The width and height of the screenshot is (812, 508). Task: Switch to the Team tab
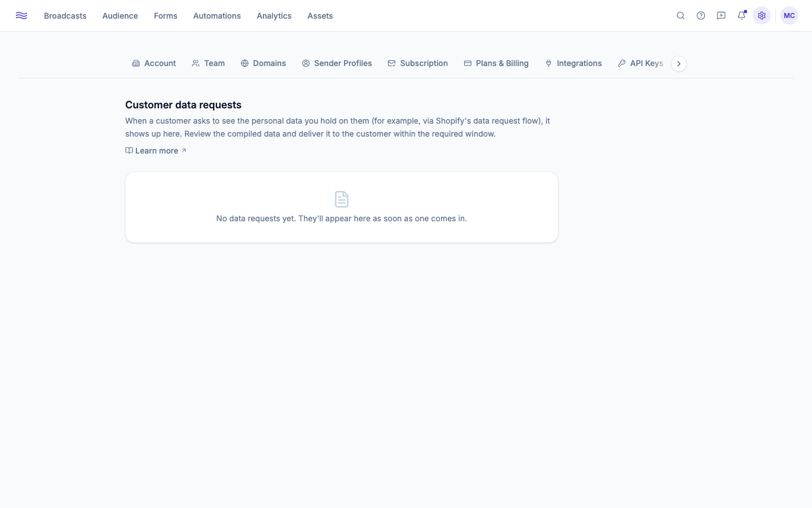tap(208, 63)
